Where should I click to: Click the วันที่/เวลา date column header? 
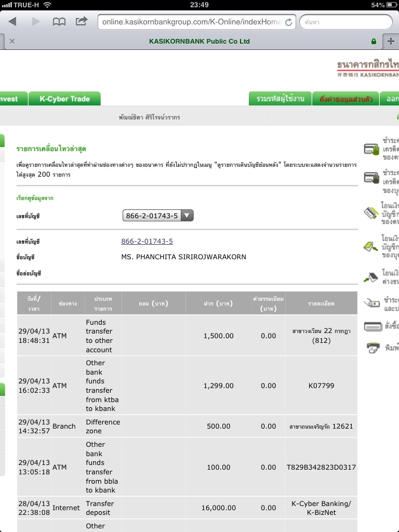click(x=33, y=303)
